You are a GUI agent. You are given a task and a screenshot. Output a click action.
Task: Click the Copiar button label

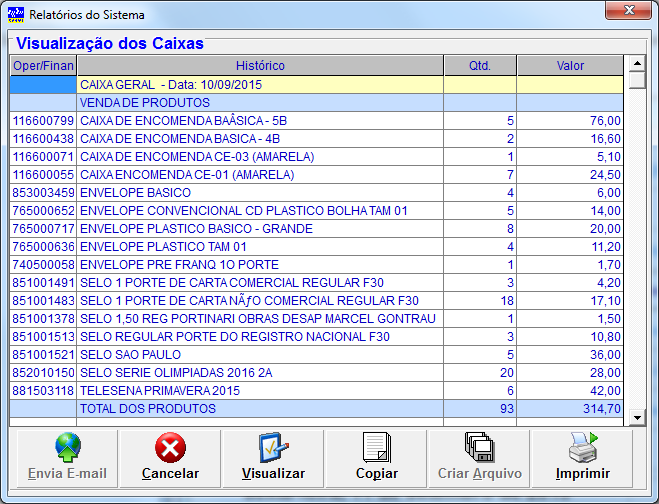tap(377, 474)
